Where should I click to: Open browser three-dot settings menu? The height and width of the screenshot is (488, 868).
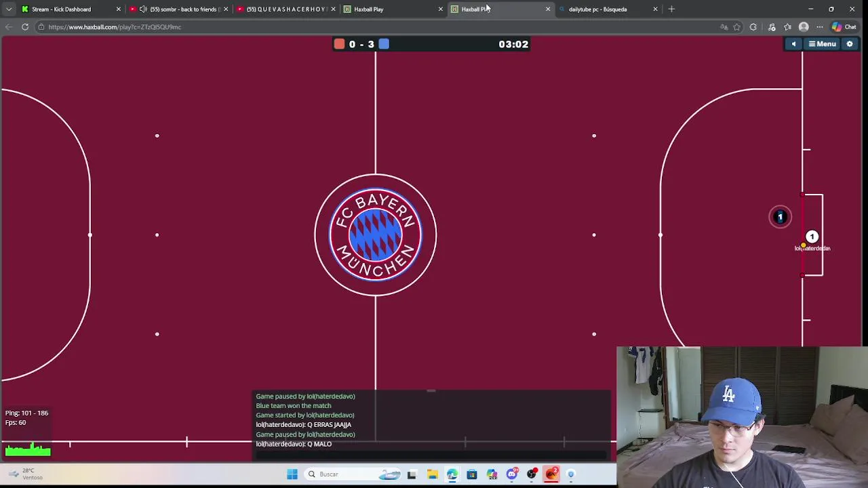(820, 27)
